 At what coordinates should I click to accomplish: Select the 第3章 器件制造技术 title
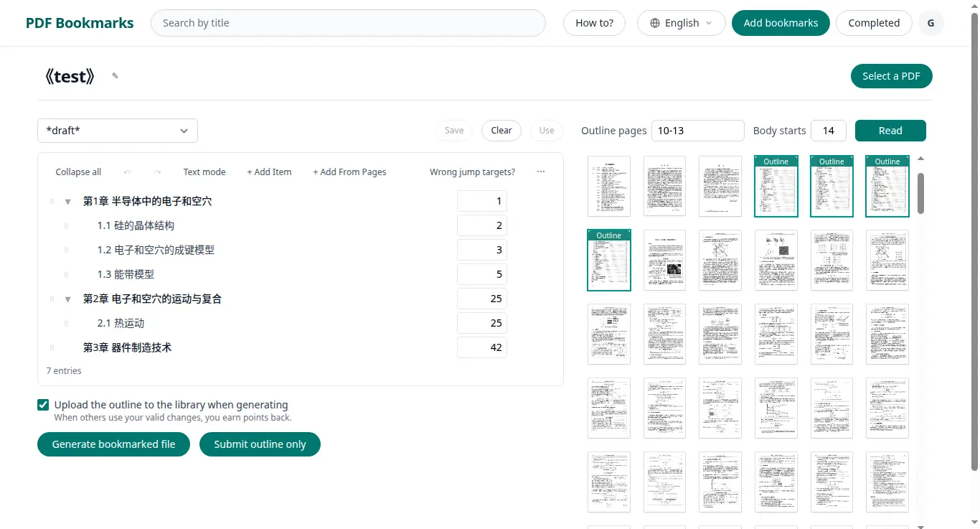[127, 348]
